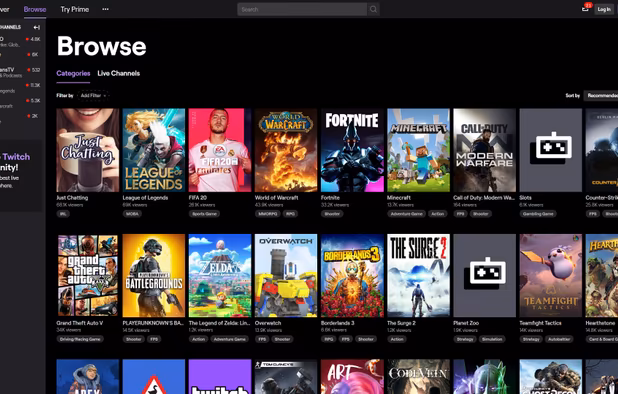The height and width of the screenshot is (394, 618).
Task: Open Call of Duty Modern Warfare cover
Action: point(484,150)
